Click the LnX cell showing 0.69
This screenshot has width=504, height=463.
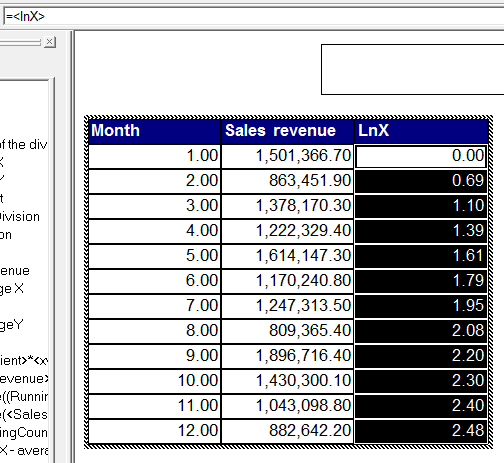[x=421, y=181]
